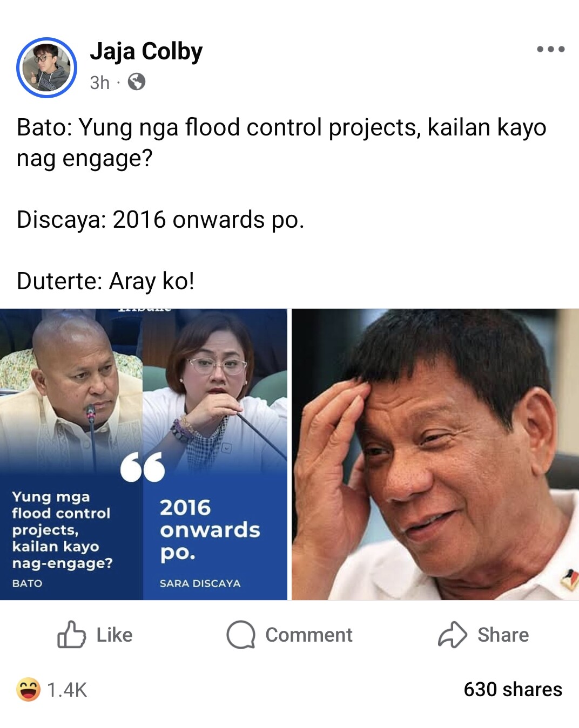Open the three-dot post options menu
The image size is (579, 728).
click(550, 49)
